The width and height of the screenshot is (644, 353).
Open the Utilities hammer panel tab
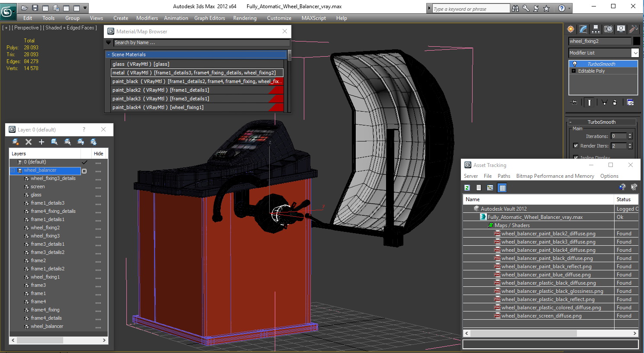(633, 29)
